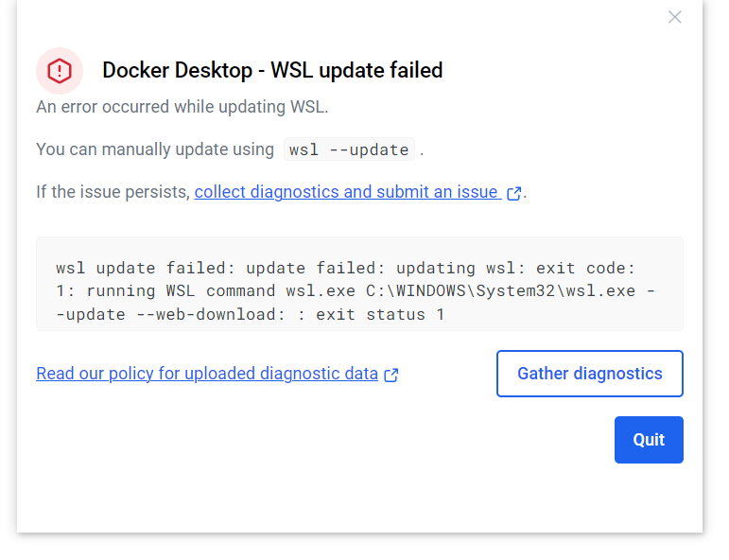Click external-link icon beside diagnostic data policy
This screenshot has height=560, width=729.
coord(391,375)
